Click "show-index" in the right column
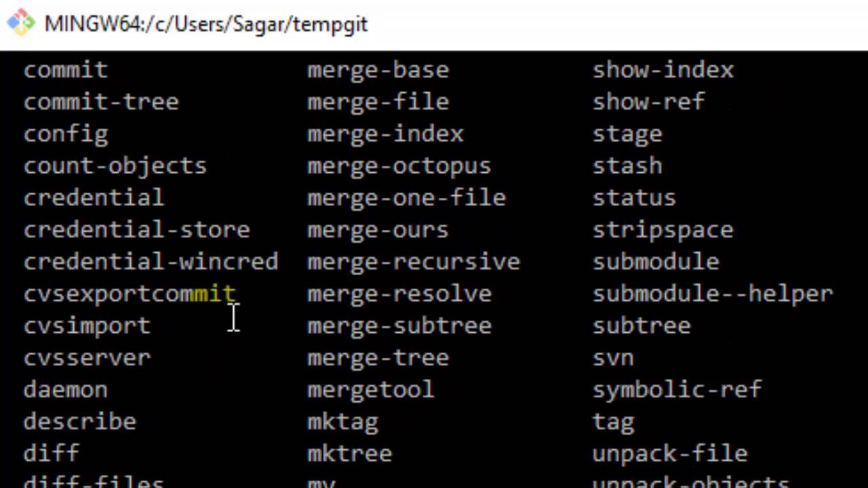Screen dimensions: 868x488 [663, 70]
